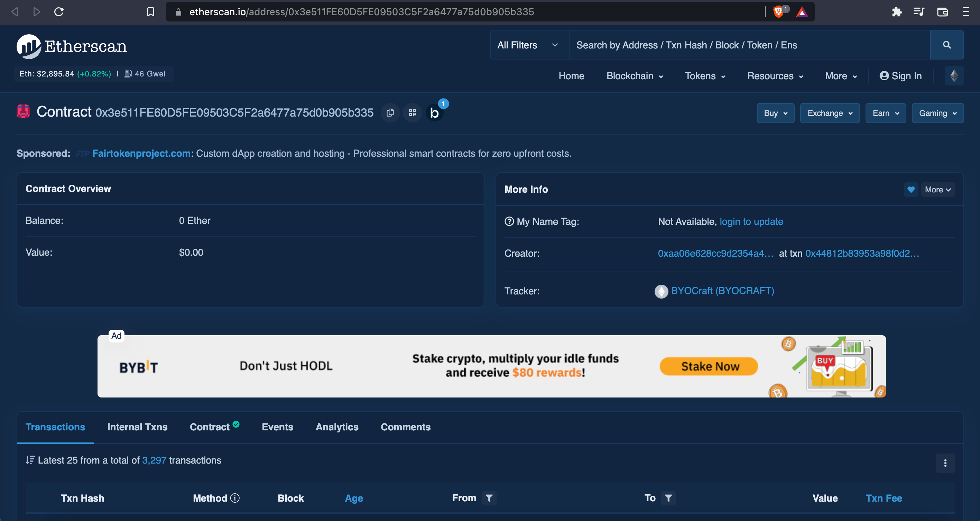The height and width of the screenshot is (521, 980).
Task: Open the BYOCraft (BYOCRAFT) tracker link
Action: tap(722, 291)
